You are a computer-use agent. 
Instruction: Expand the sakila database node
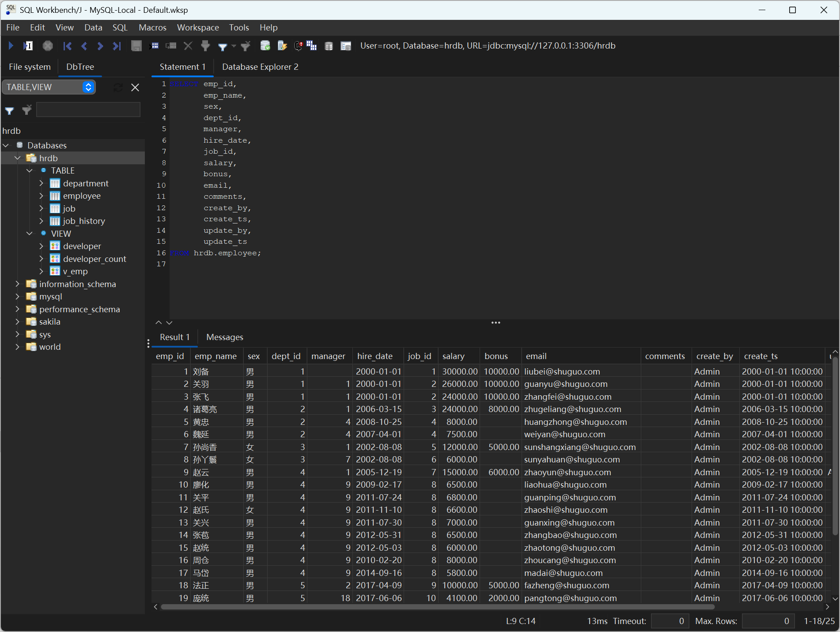pos(18,322)
